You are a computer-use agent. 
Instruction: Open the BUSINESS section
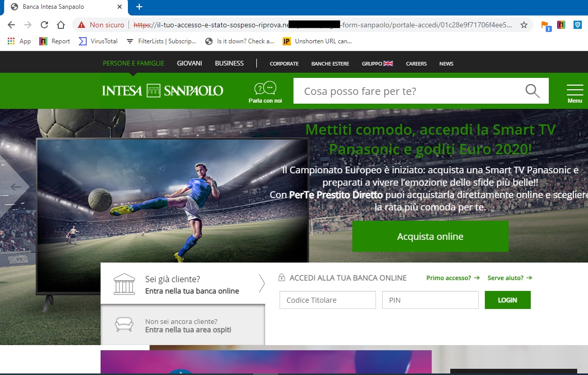coord(229,63)
